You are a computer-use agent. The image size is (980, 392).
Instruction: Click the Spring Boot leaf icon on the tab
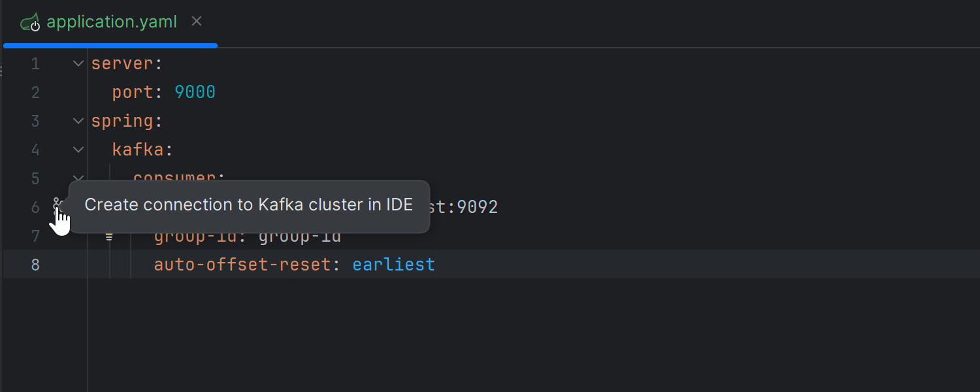coord(31,21)
